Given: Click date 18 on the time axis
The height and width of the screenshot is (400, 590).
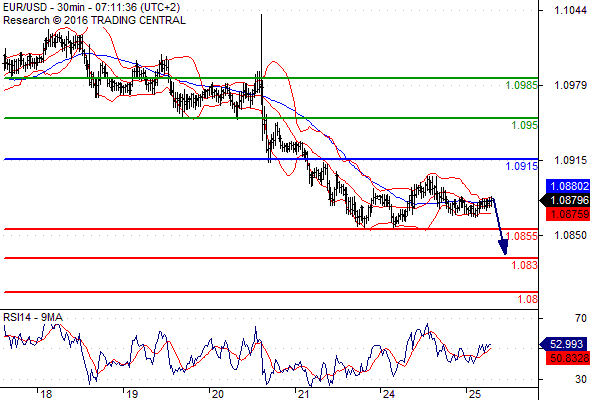Looking at the screenshot, I should [46, 394].
